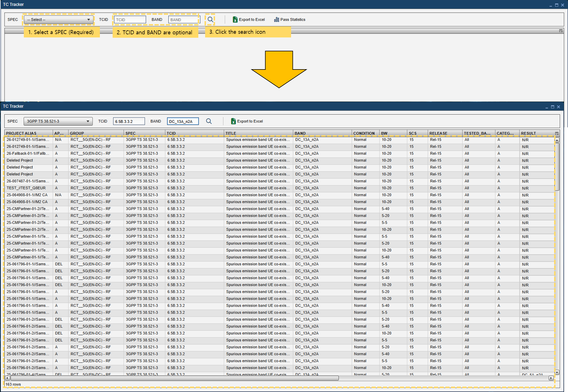Click Export to Excel in the upper window
This screenshot has width=568, height=392.
249,20
